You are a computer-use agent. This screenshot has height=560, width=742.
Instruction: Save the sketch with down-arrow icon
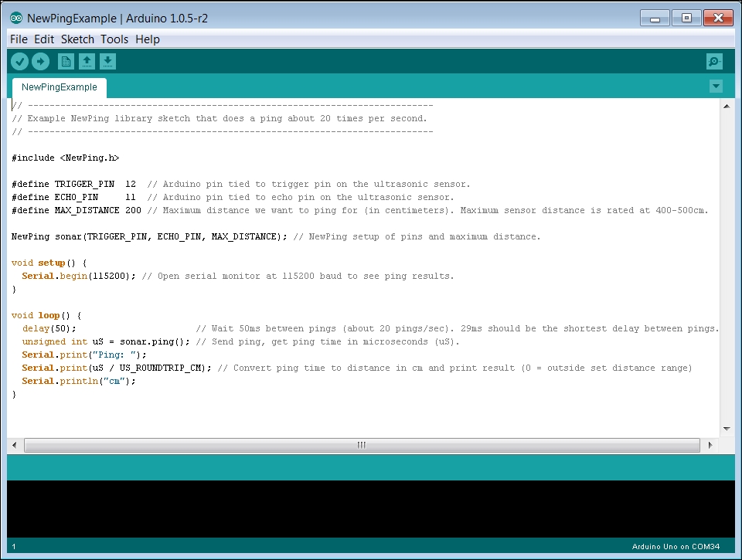107,62
